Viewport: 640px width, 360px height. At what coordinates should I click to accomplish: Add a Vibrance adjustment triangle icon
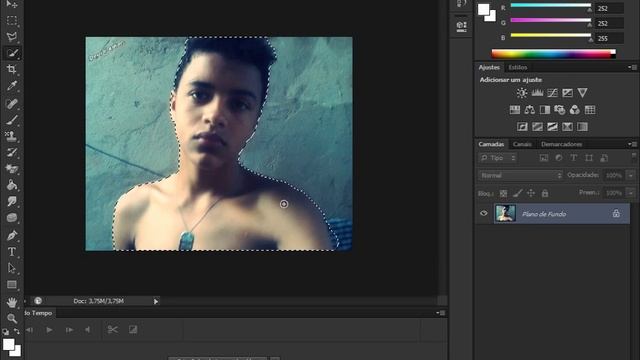(x=582, y=93)
